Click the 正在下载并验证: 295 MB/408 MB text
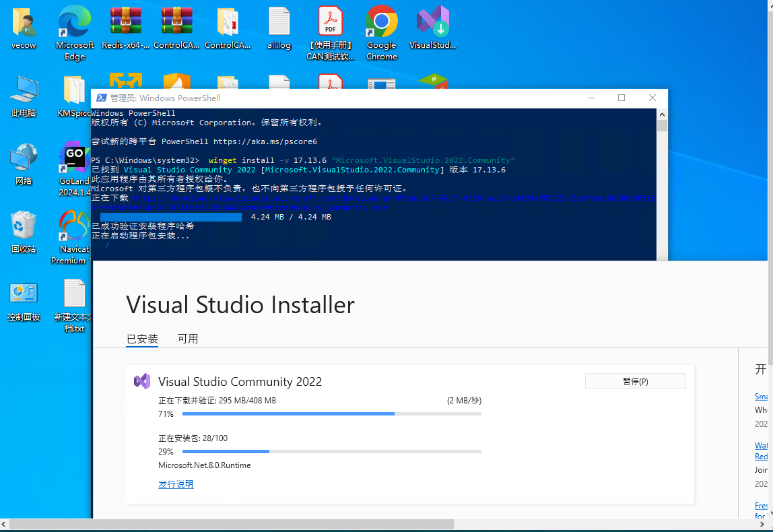The image size is (773, 532). click(x=217, y=401)
